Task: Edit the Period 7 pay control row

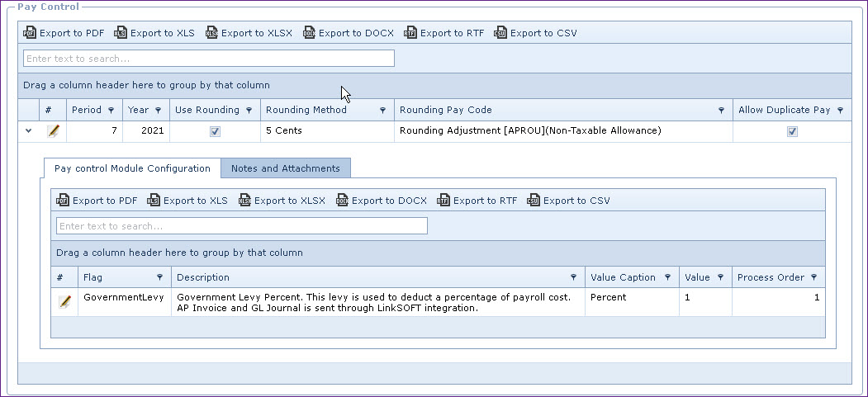Action: click(54, 131)
